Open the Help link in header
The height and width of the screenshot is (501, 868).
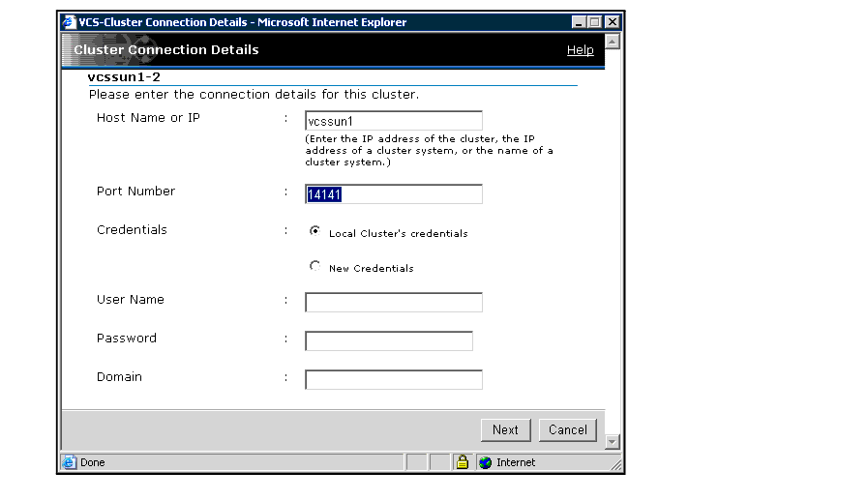[x=580, y=50]
